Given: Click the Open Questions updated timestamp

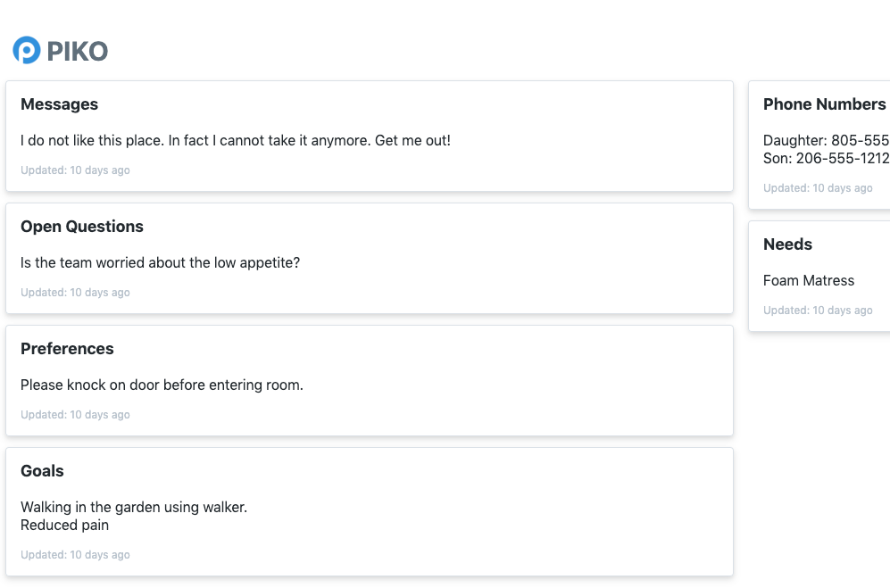Looking at the screenshot, I should [75, 293].
